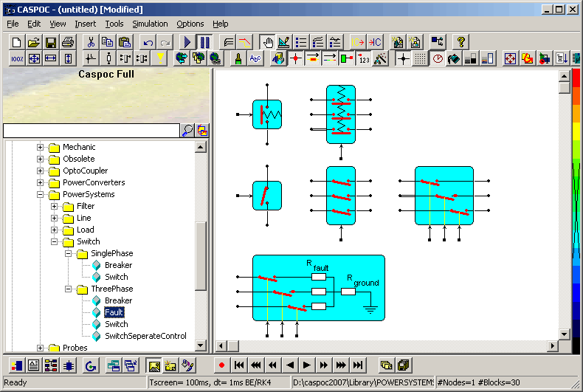
Task: Click the library search text field
Action: (x=91, y=131)
